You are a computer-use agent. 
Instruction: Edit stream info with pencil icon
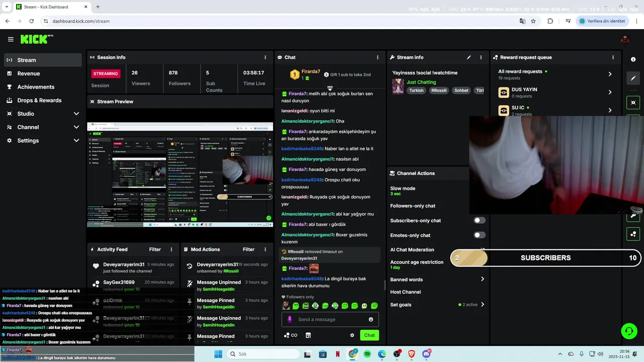coord(469,57)
